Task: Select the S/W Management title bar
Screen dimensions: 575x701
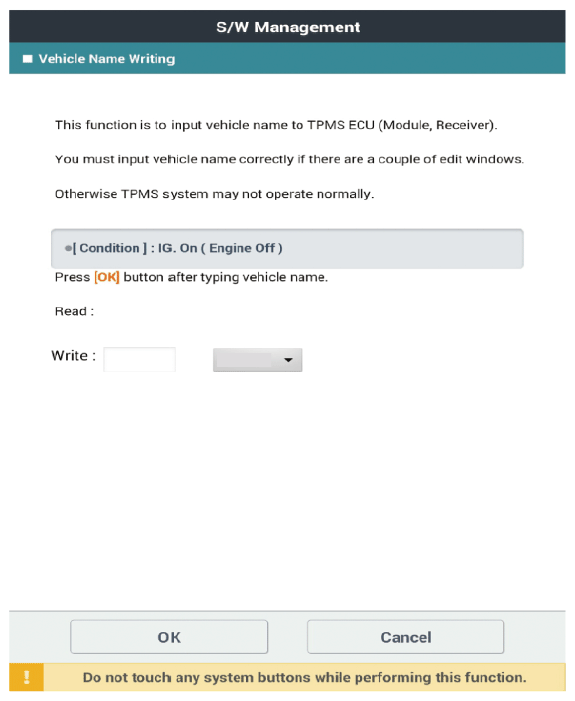Action: coord(288,27)
